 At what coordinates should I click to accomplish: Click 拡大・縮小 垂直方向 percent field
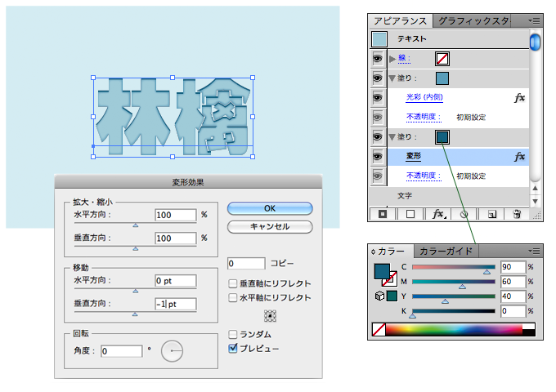click(x=176, y=238)
